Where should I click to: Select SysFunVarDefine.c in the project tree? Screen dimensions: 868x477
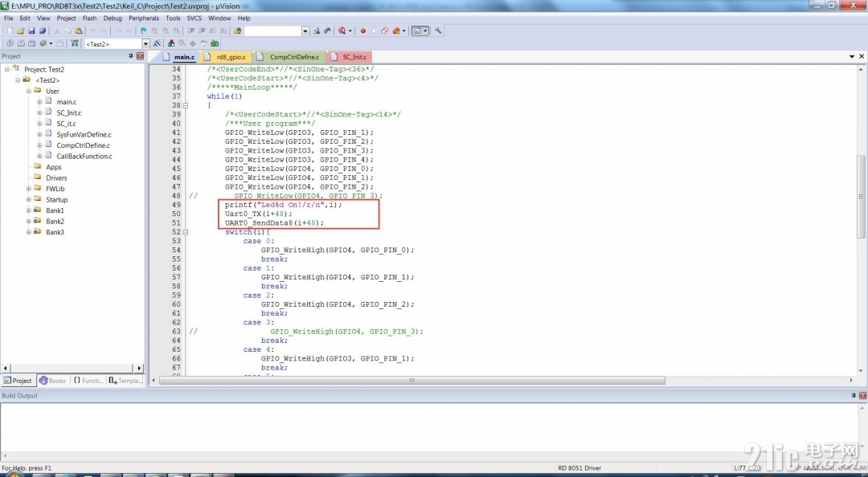click(84, 134)
